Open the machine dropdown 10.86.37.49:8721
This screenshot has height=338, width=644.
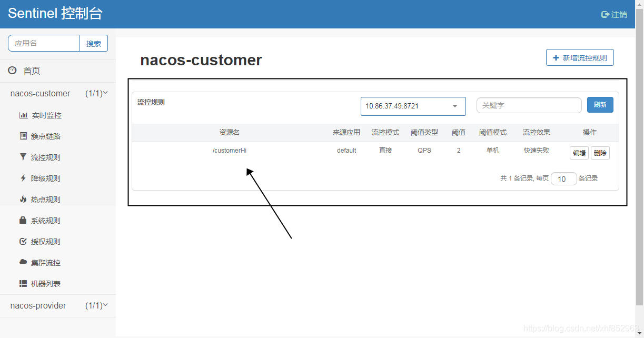pyautogui.click(x=413, y=106)
